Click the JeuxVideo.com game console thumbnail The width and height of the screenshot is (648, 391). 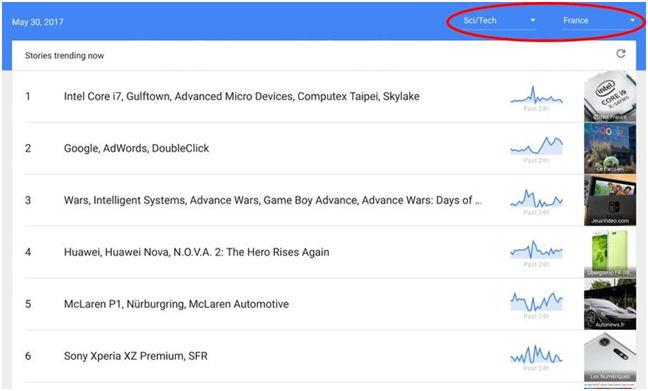[x=610, y=200]
